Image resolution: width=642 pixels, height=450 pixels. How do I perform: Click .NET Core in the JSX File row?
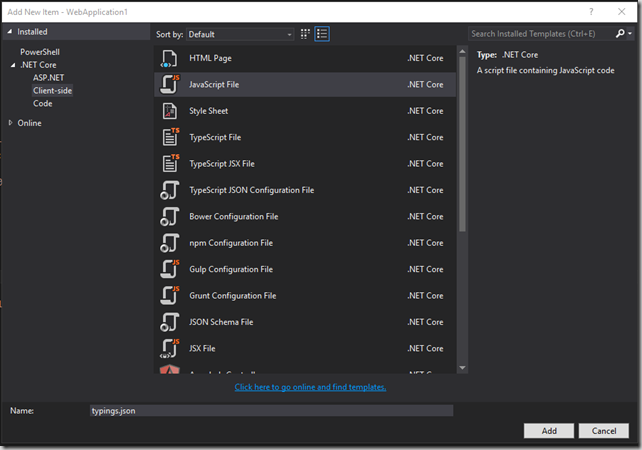(425, 348)
